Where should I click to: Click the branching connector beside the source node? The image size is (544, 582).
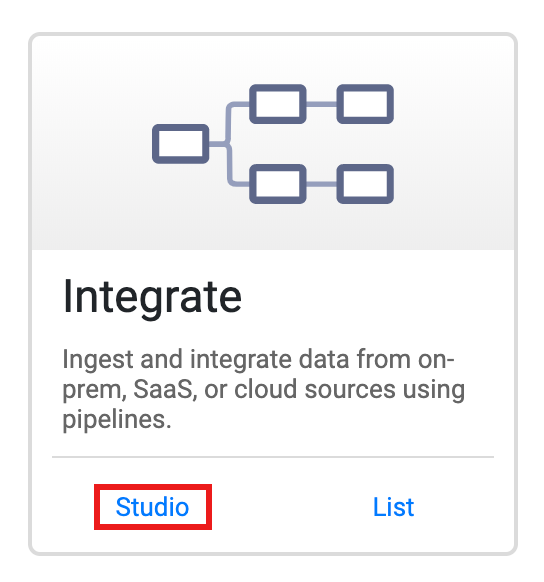229,144
